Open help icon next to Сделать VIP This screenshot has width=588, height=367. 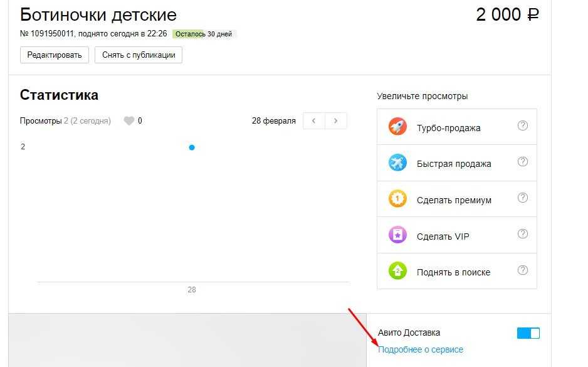523,234
